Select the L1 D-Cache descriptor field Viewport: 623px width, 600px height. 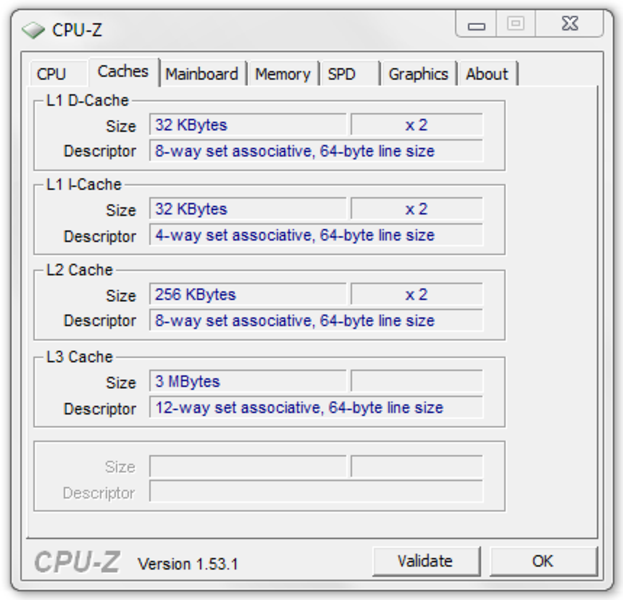(316, 151)
